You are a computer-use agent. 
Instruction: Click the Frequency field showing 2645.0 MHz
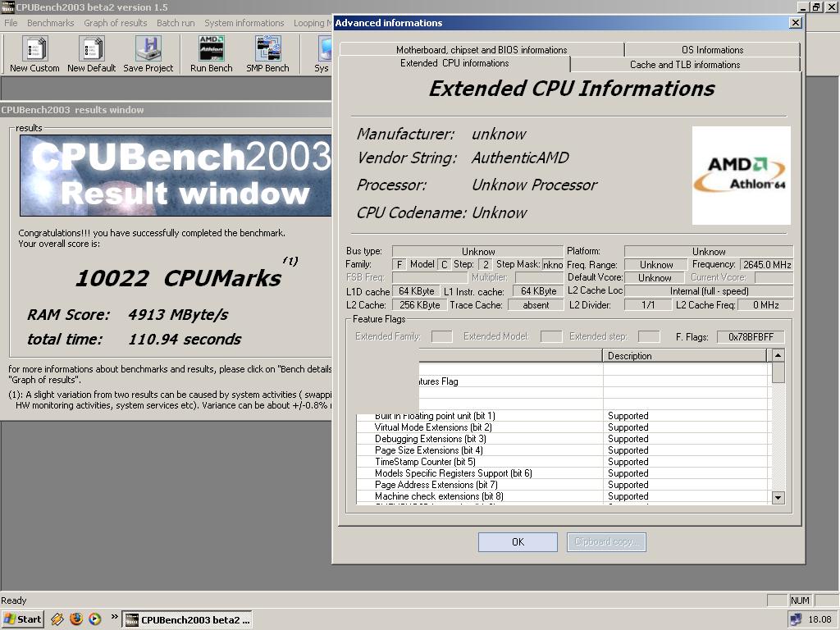click(x=767, y=265)
